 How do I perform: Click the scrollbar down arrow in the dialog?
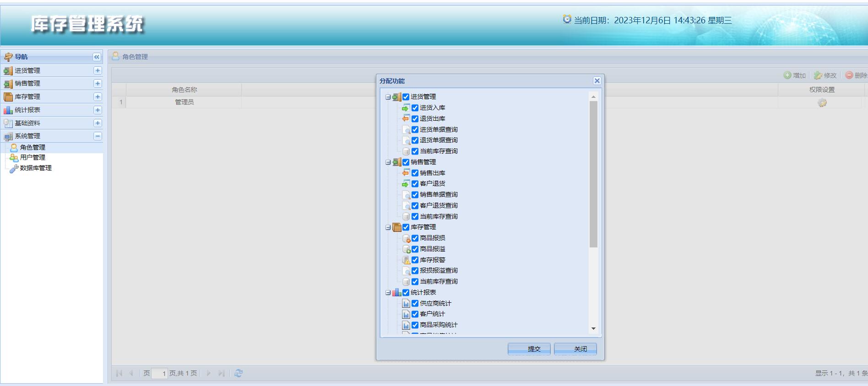pyautogui.click(x=593, y=329)
